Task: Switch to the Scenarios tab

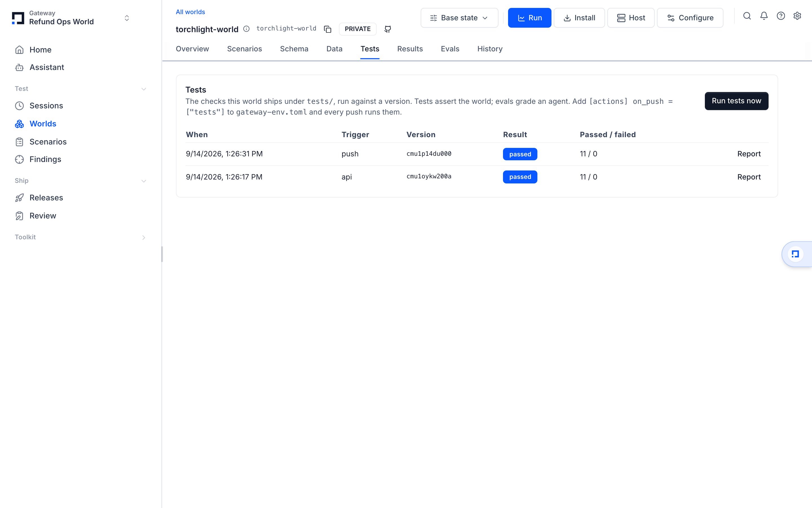Action: [244, 49]
